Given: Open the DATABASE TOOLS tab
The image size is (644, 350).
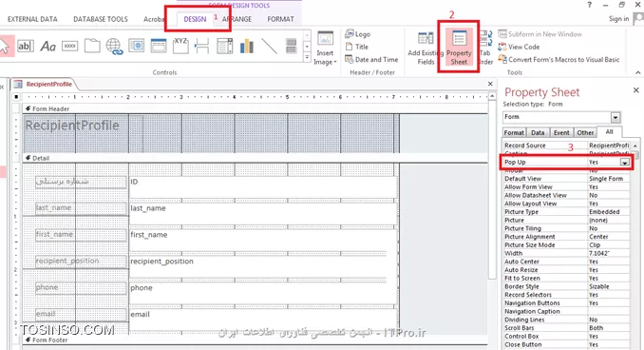Looking at the screenshot, I should click(101, 19).
